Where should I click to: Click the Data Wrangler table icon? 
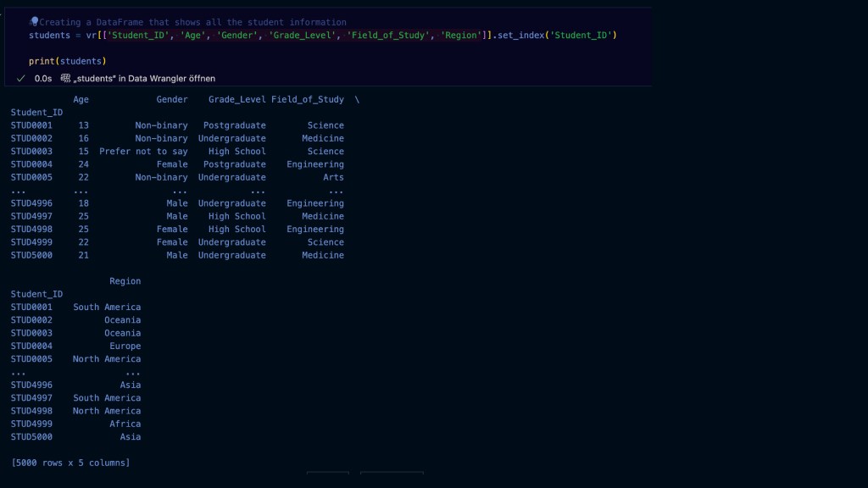(x=66, y=78)
